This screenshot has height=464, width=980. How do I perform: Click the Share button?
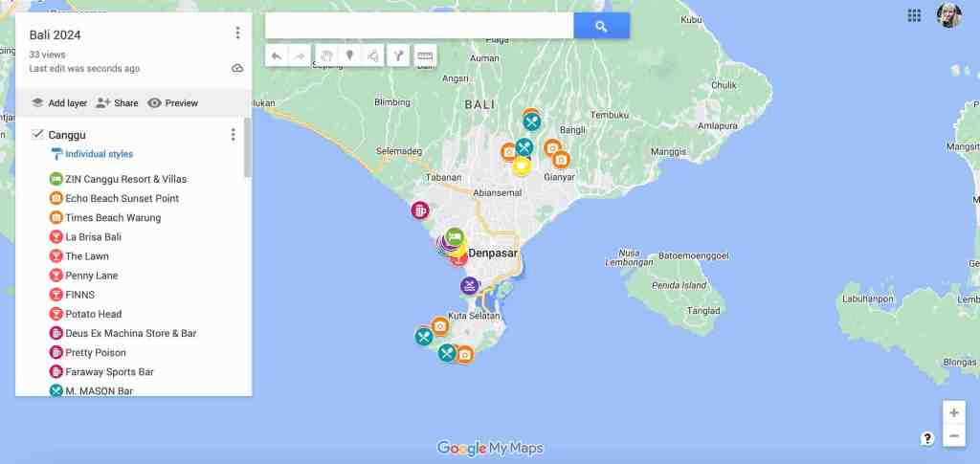[118, 103]
